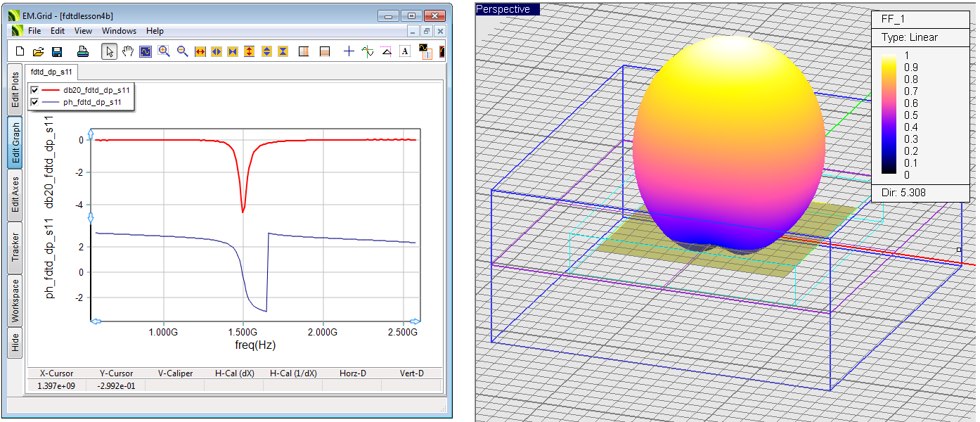Uncheck the ph_fdtd_dp_s11 plot checkbox
The height and width of the screenshot is (422, 980).
click(34, 102)
